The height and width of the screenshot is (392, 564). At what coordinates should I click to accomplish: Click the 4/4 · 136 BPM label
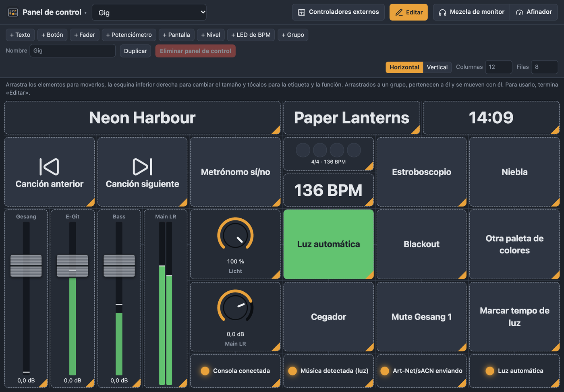328,162
